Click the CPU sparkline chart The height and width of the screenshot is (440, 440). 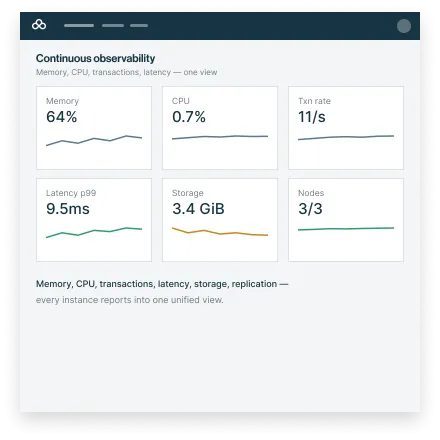220,137
